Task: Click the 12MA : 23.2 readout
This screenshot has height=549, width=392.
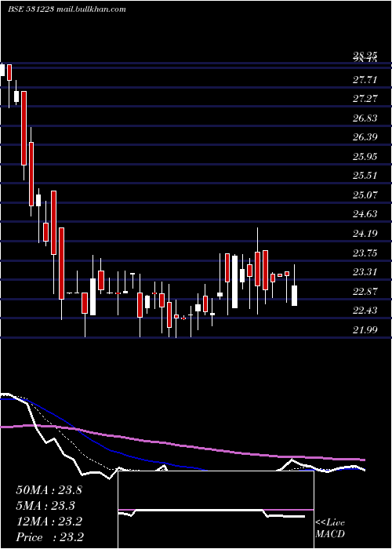Action: click(x=49, y=522)
